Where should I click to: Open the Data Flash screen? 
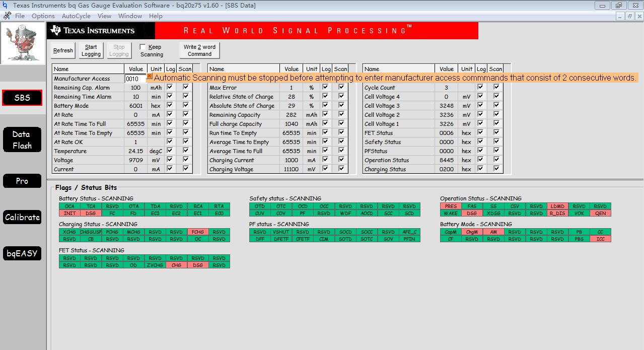(x=22, y=140)
